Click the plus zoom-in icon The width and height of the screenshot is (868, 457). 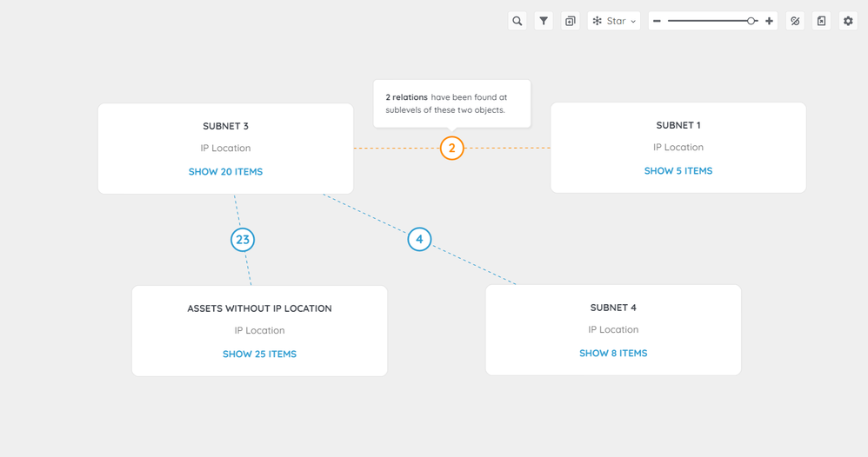769,21
